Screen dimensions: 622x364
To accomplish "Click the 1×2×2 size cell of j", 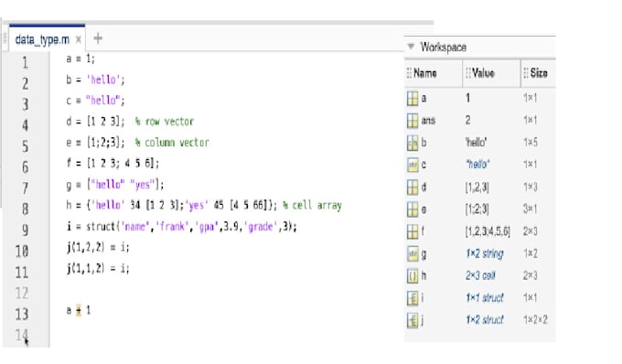I will [x=535, y=319].
